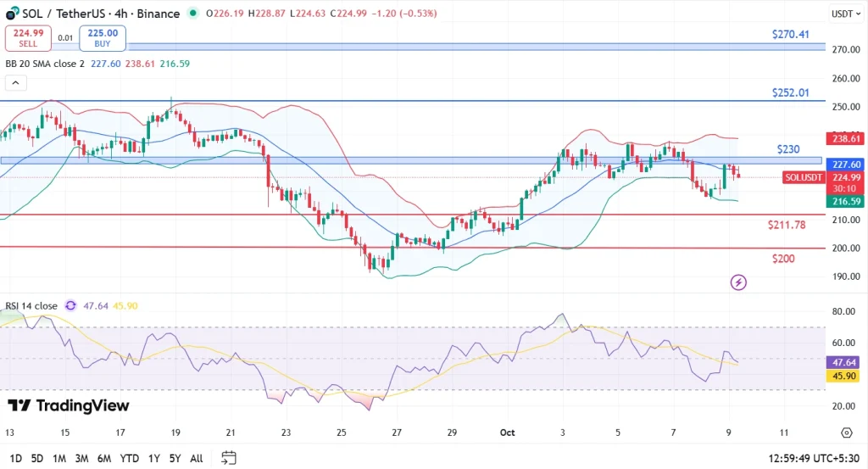Open the chart settings gear icon
Viewport: 868px width, 469px height.
[846, 433]
